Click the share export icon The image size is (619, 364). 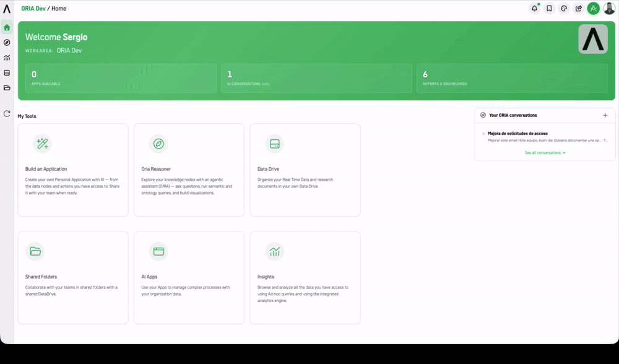click(579, 8)
